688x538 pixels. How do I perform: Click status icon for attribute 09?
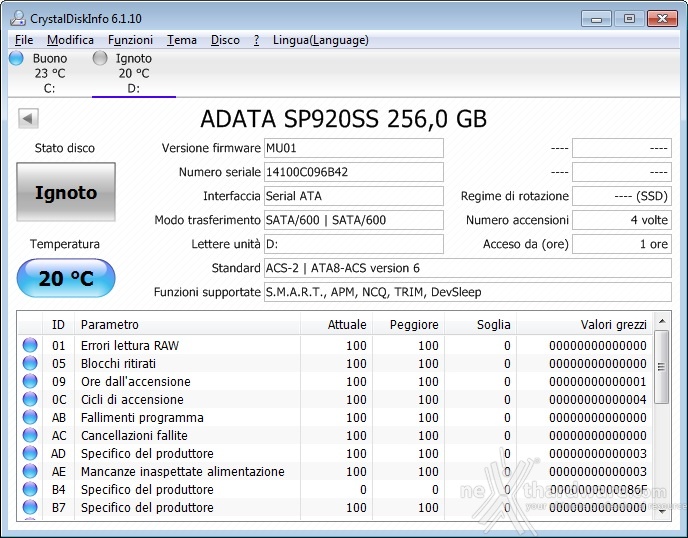pos(30,381)
